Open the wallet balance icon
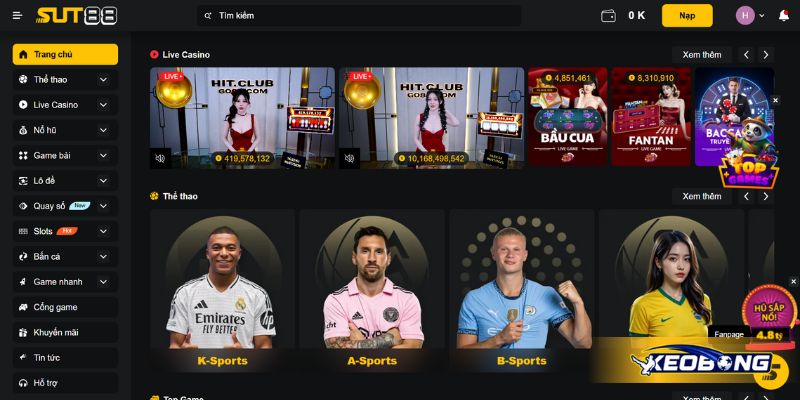 pos(608,16)
